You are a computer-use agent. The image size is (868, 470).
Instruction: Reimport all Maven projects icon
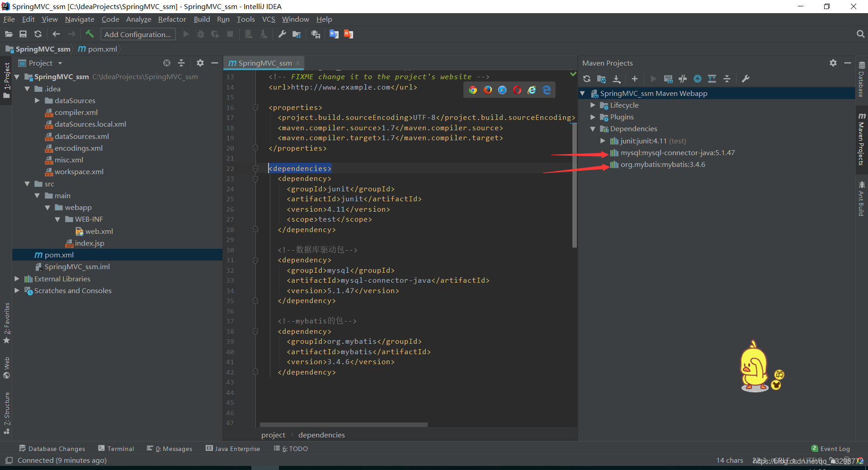[587, 79]
